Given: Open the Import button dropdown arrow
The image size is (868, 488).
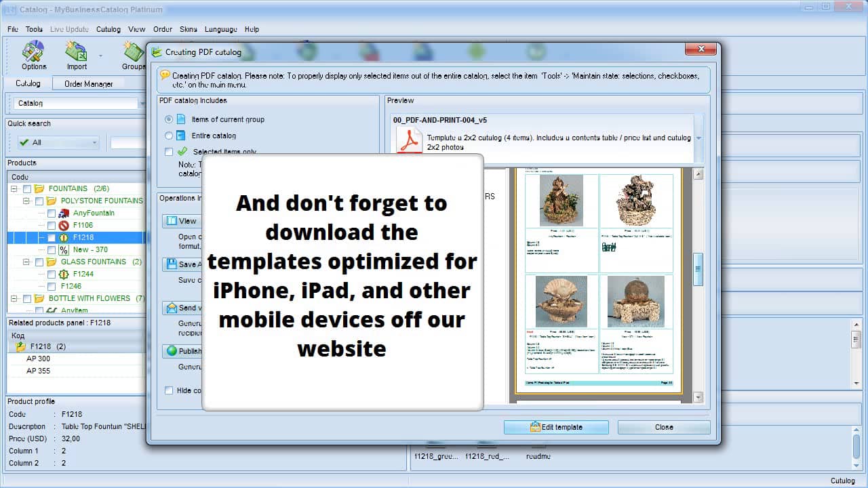Looking at the screenshot, I should 101,56.
